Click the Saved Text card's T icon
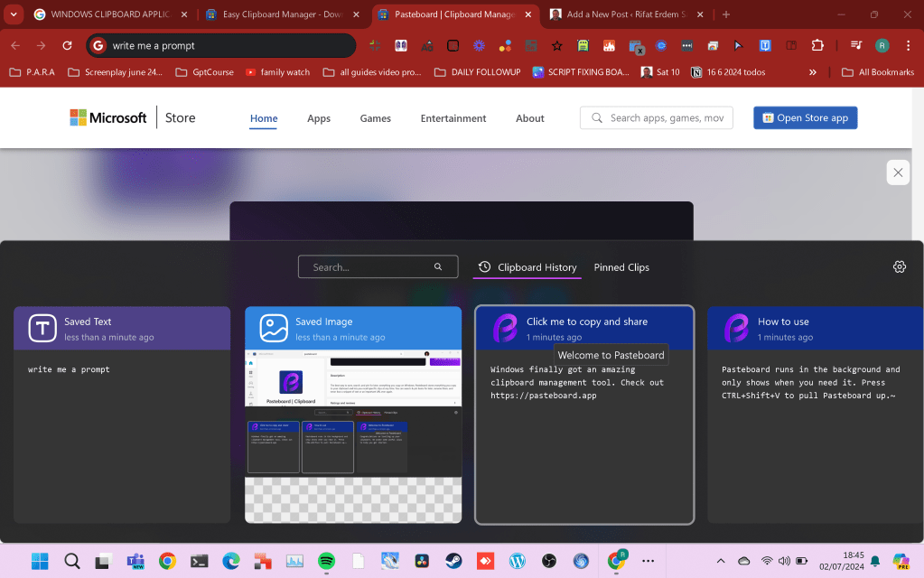 pos(42,328)
